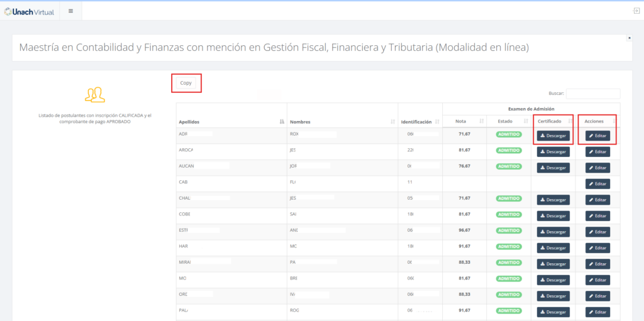This screenshot has width=644, height=321.
Task: Edit the first applicant row
Action: pyautogui.click(x=597, y=136)
